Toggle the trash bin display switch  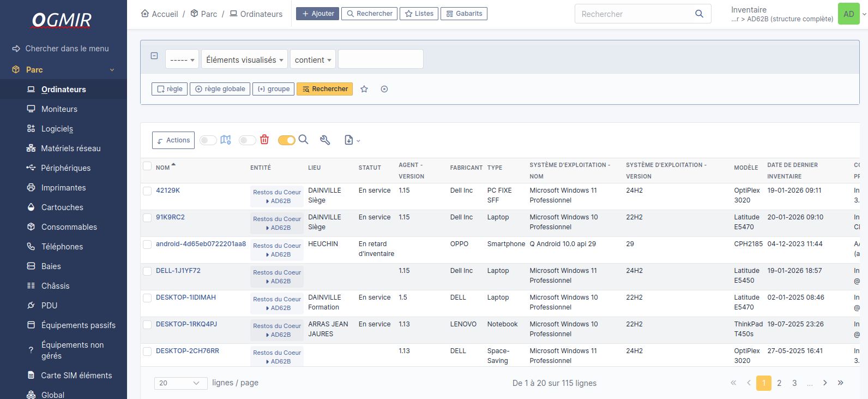[x=248, y=140]
